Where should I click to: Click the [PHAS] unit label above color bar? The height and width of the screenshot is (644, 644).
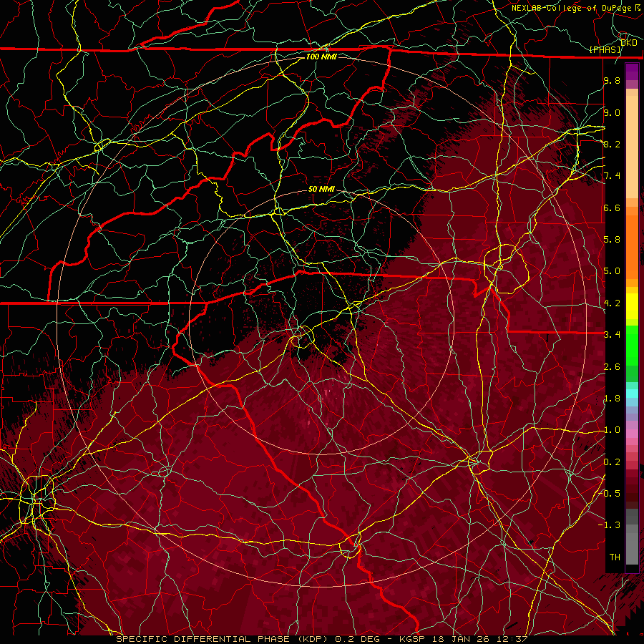click(x=605, y=49)
